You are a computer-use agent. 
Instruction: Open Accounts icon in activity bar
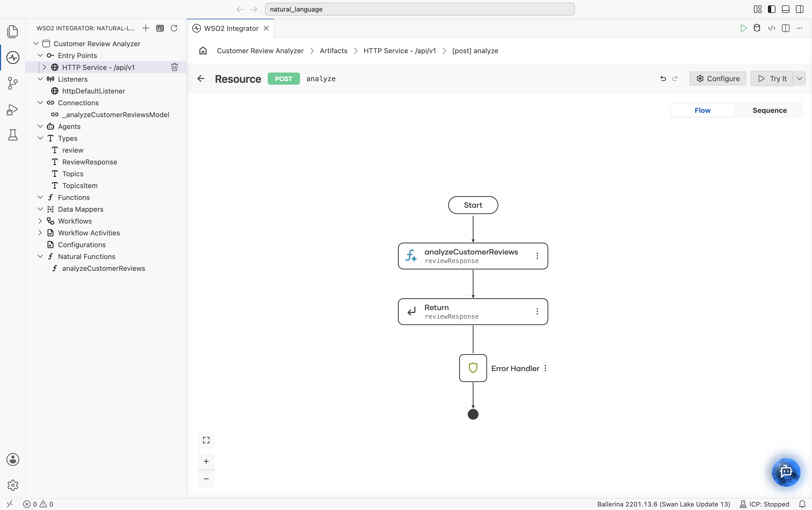[x=13, y=459]
